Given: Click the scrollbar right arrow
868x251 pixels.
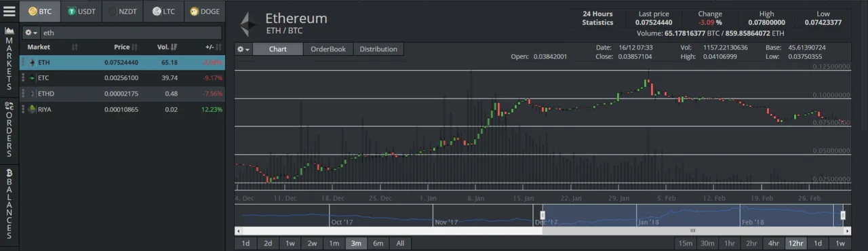Looking at the screenshot, I should coord(847,231).
